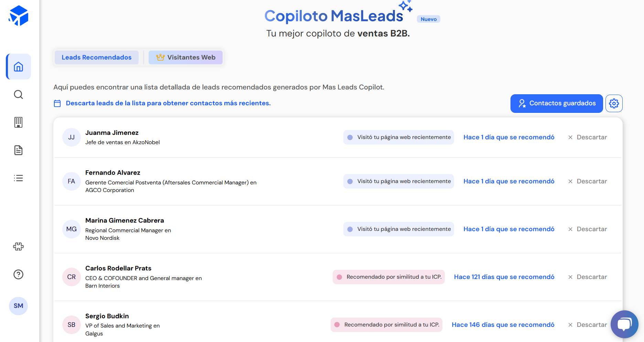Image resolution: width=644 pixels, height=342 pixels.
Task: Discard lead Fernando Alvarez
Action: tap(588, 181)
